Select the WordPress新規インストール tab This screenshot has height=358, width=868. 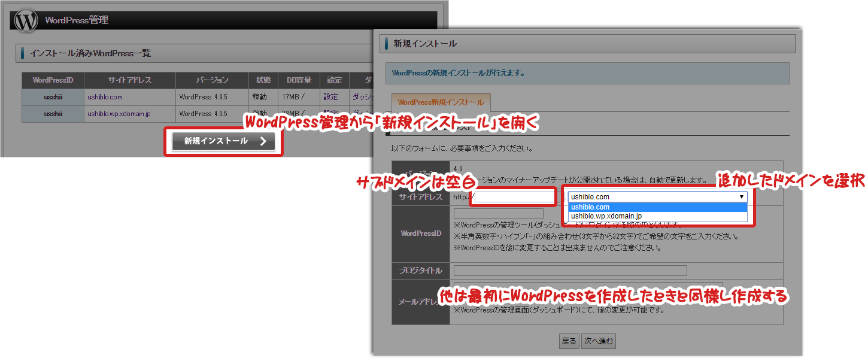[x=441, y=102]
